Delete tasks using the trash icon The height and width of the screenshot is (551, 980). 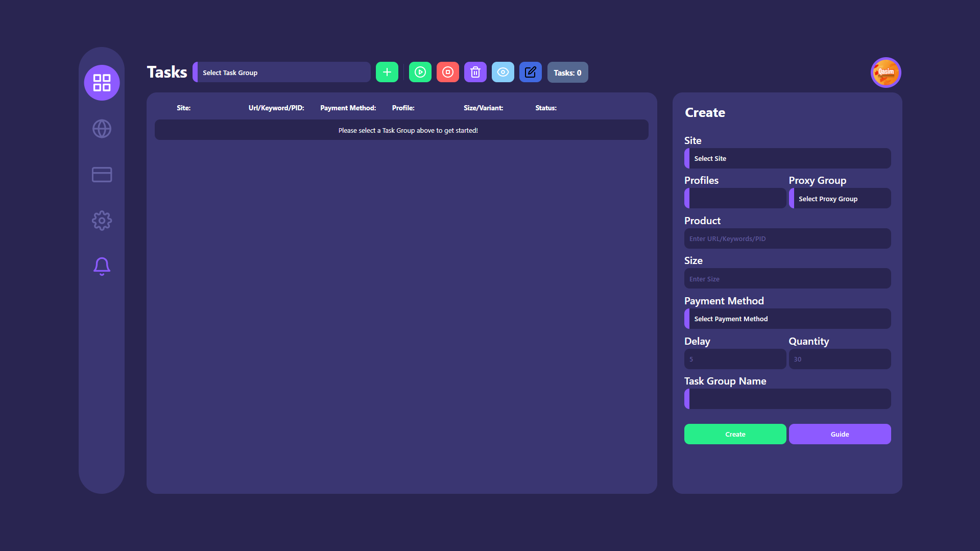click(x=475, y=72)
